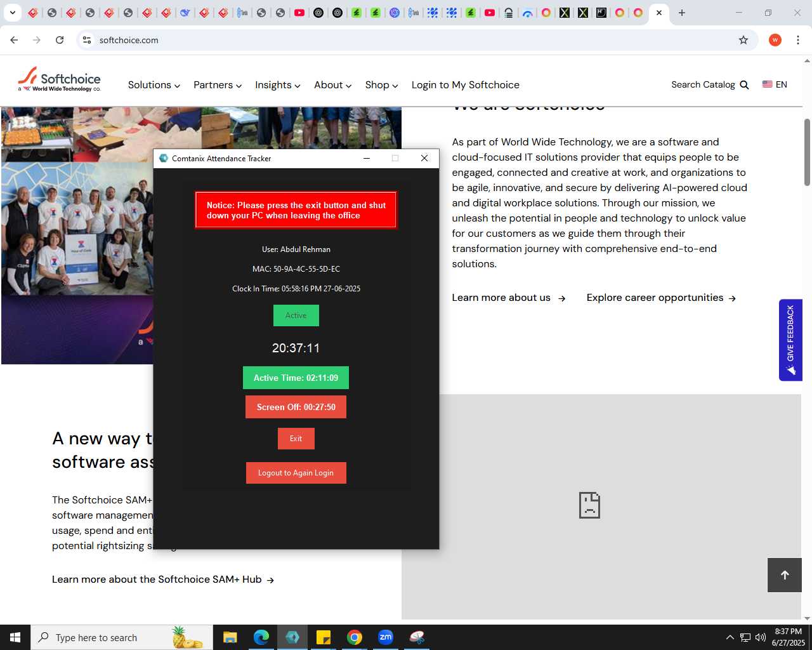Screen dimensions: 812x650
Task: Open the network tray icon
Action: pos(745,637)
